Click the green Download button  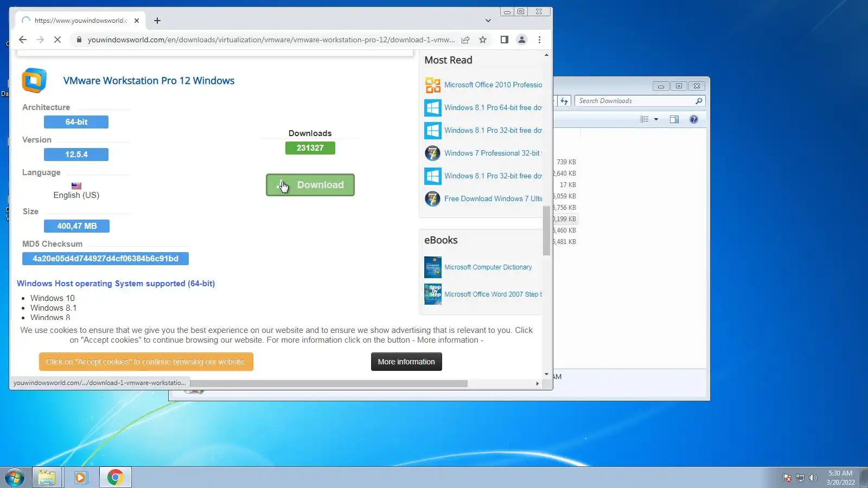(x=310, y=185)
